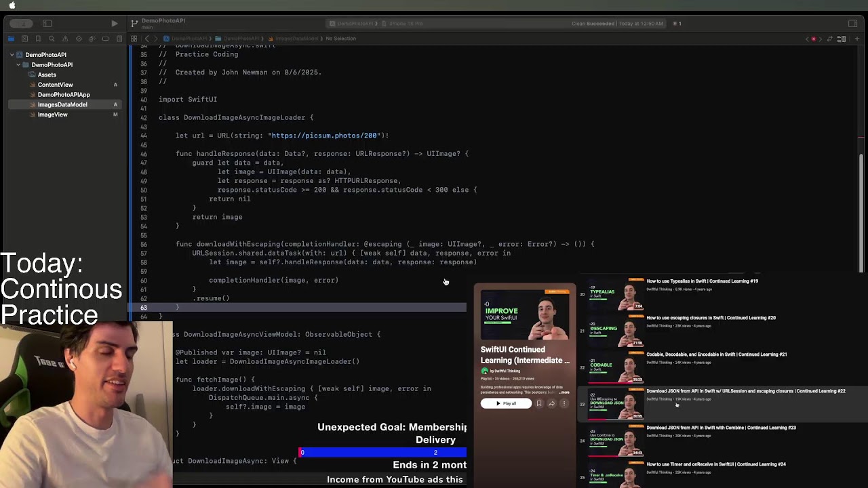Open DemoPhotoAPIApp file

pos(64,95)
